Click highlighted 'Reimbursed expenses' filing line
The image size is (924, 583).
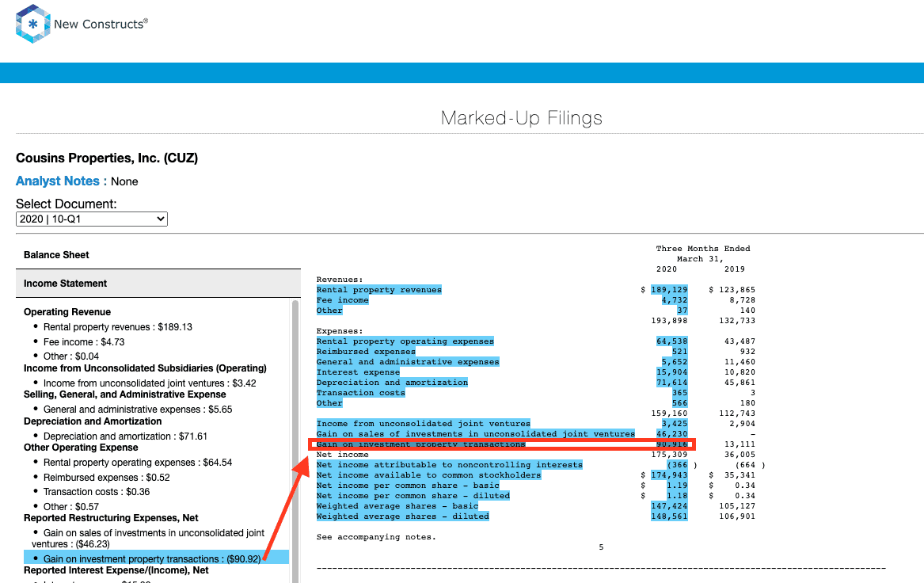(x=366, y=352)
